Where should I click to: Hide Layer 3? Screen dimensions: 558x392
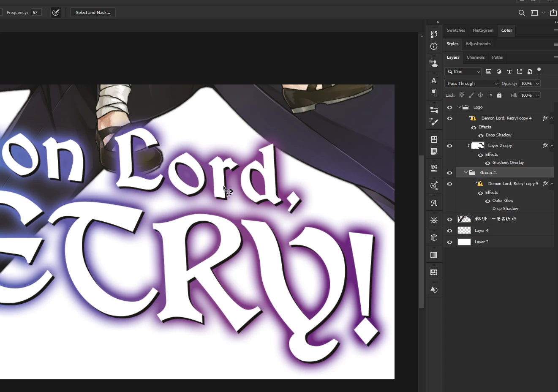[449, 242]
